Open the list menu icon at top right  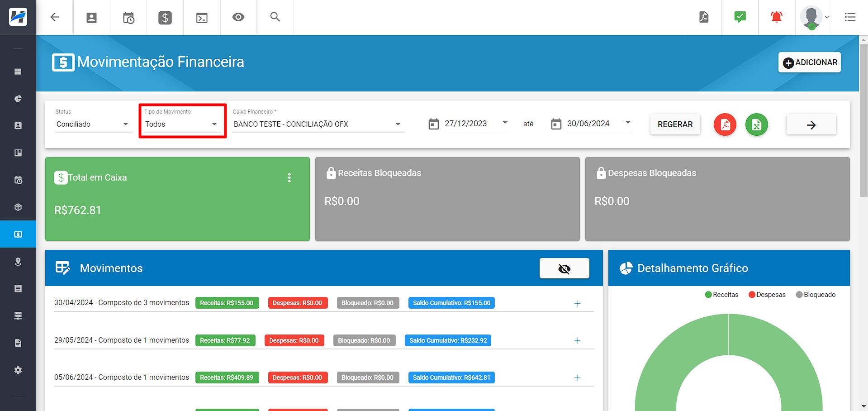(850, 17)
